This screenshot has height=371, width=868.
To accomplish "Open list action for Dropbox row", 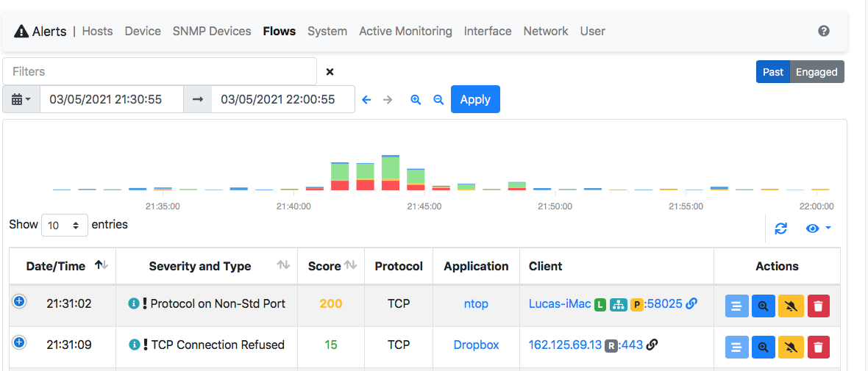I will pyautogui.click(x=736, y=347).
